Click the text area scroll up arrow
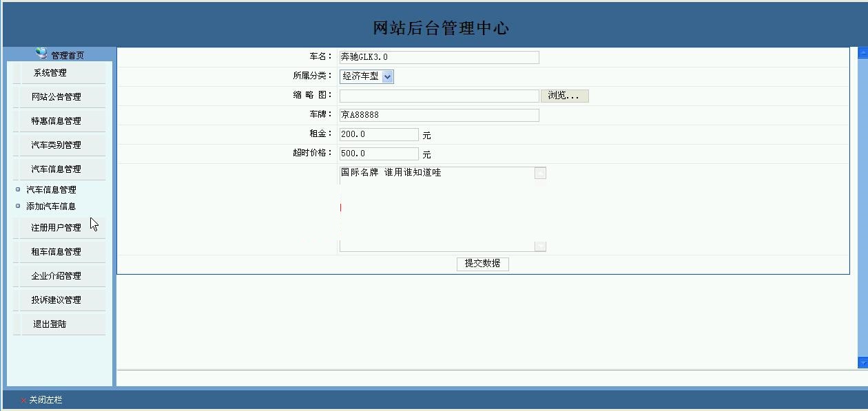This screenshot has width=868, height=411. (x=540, y=173)
